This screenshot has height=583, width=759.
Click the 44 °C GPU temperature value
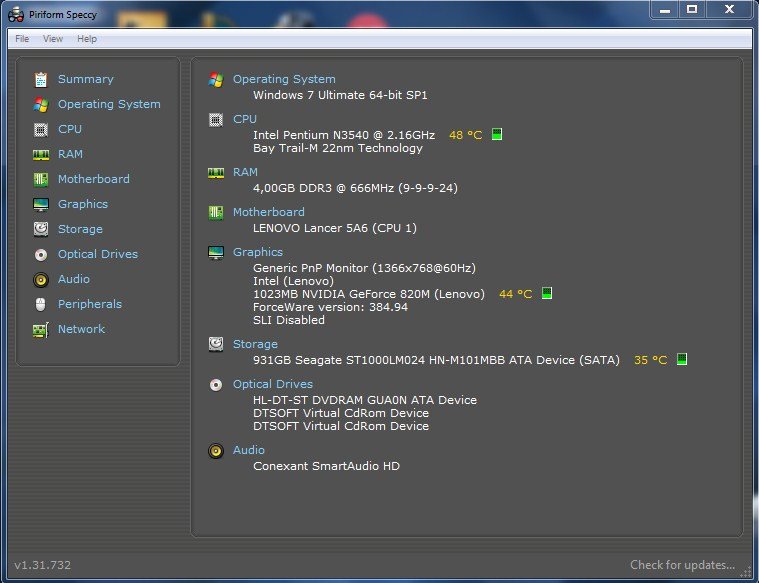tap(516, 294)
